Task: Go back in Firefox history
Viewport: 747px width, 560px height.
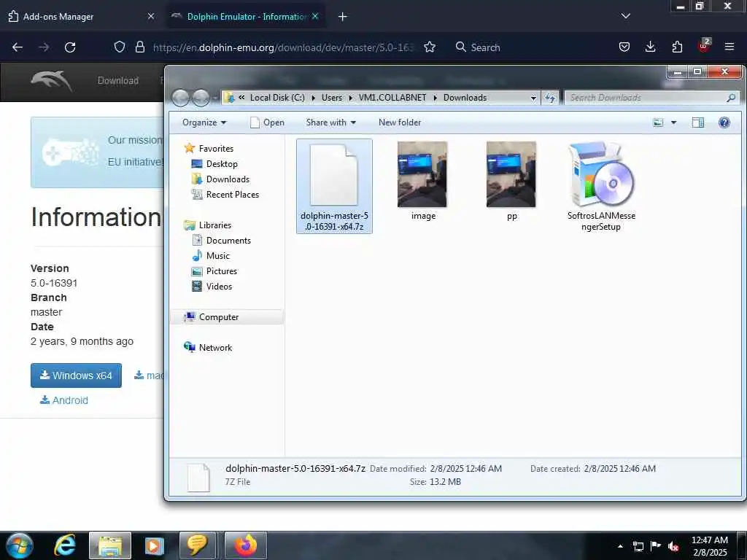Action: (x=18, y=47)
